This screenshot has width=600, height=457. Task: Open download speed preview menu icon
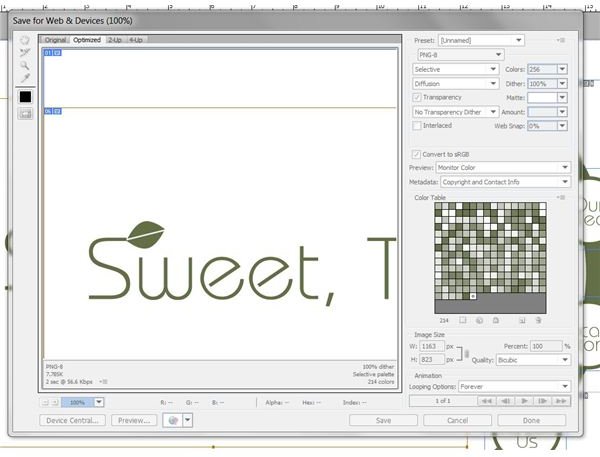click(x=103, y=382)
